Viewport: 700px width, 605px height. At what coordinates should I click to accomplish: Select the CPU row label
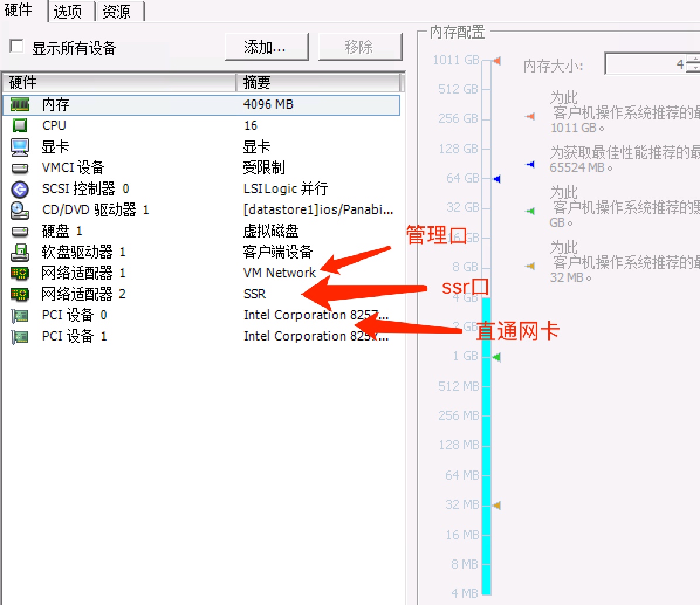(54, 126)
